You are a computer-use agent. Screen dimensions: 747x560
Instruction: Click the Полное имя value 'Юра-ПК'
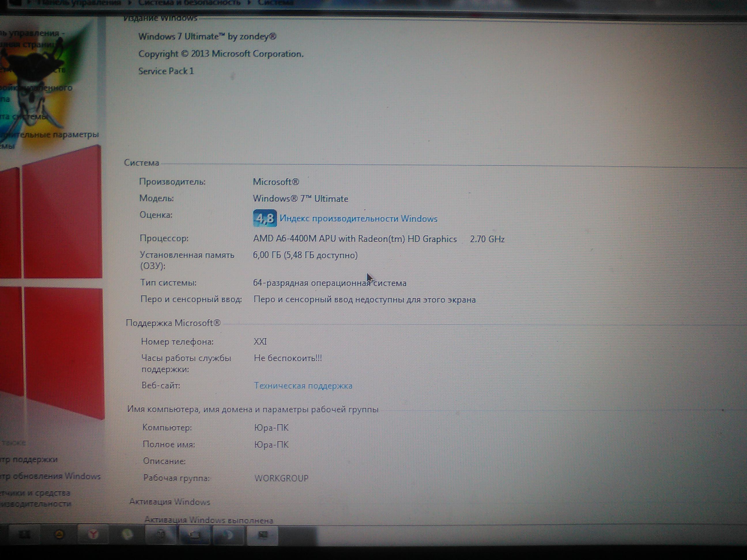coord(271,444)
